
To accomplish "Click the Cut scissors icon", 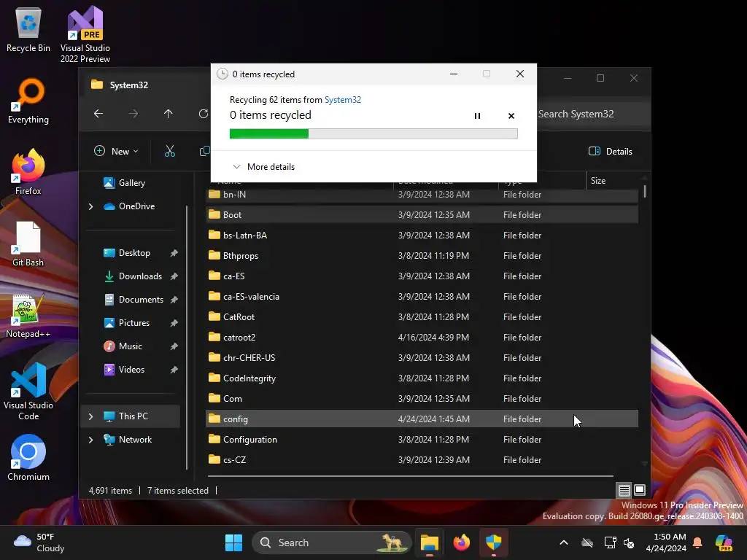I will point(169,152).
